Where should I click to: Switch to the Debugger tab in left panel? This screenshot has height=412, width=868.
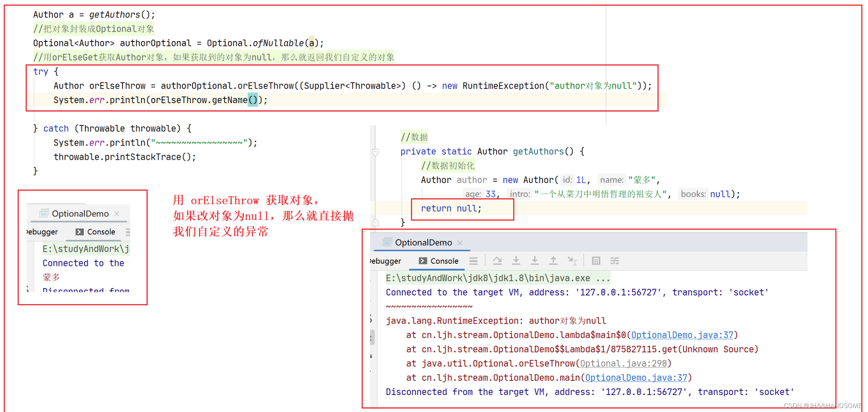[x=43, y=232]
